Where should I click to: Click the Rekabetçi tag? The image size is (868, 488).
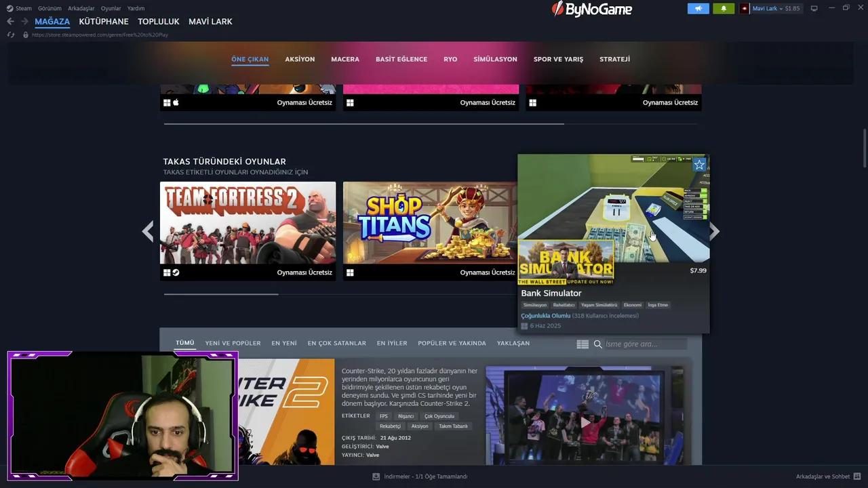tap(391, 426)
